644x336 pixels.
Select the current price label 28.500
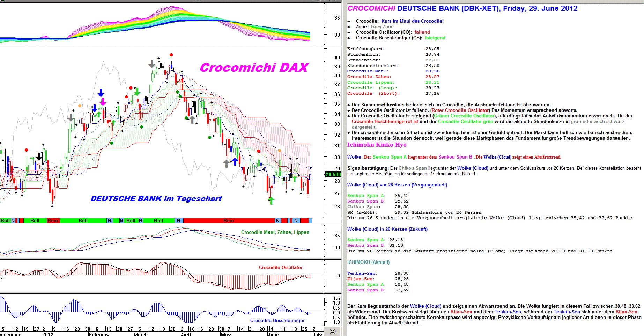(333, 174)
